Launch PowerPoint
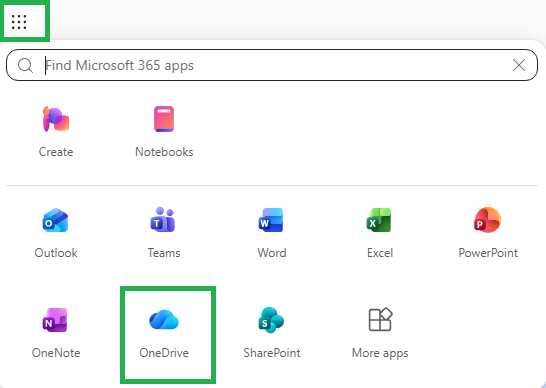The width and height of the screenshot is (546, 388). point(488,233)
